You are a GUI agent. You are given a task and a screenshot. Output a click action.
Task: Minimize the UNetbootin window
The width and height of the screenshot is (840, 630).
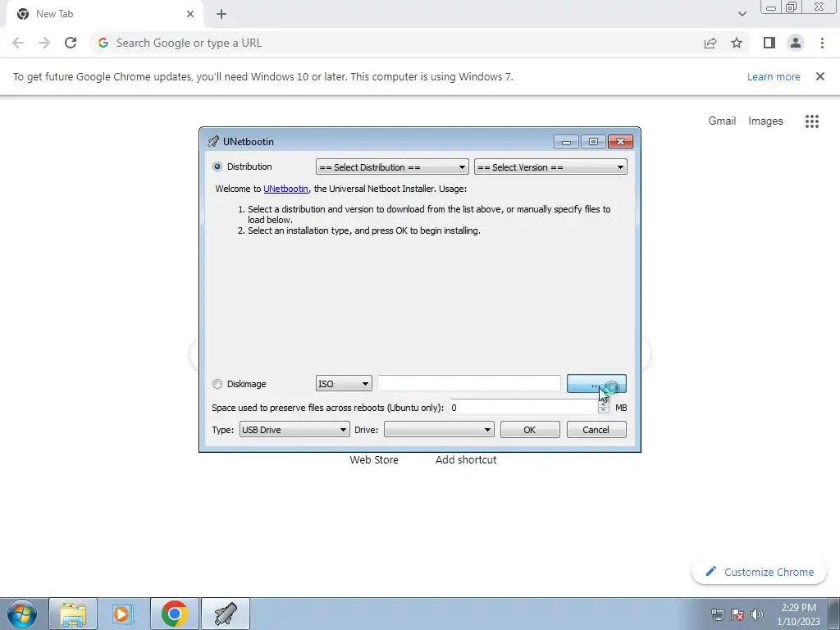point(566,141)
